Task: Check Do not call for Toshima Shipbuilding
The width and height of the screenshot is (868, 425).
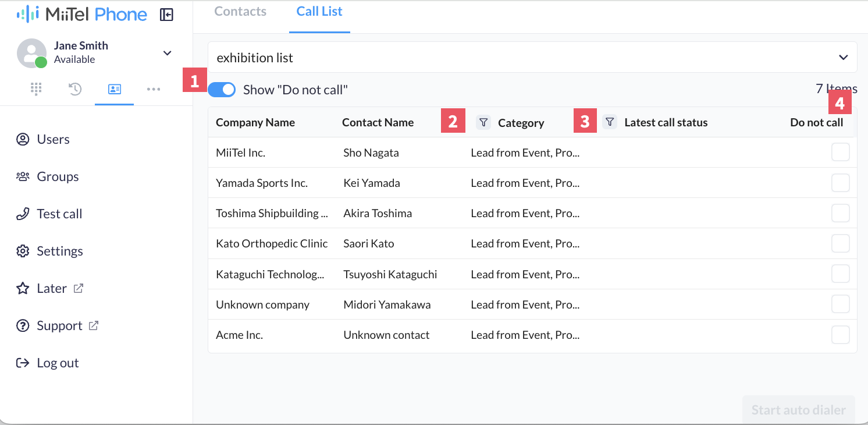Action: pos(840,213)
